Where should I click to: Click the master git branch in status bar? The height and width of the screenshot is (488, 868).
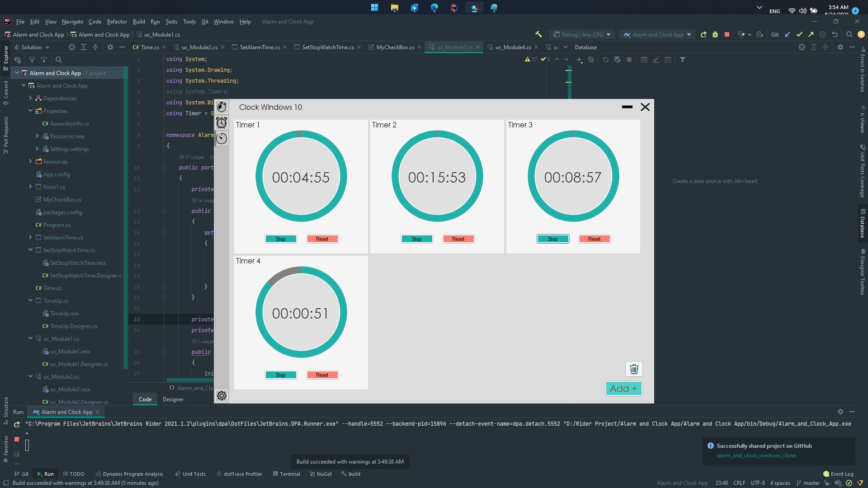[808, 483]
